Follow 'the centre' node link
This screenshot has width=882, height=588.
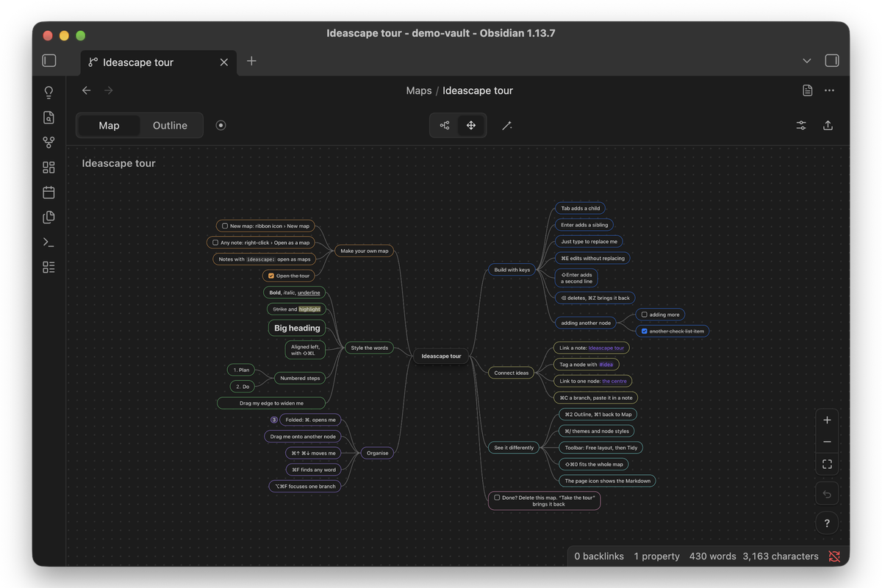(x=615, y=381)
